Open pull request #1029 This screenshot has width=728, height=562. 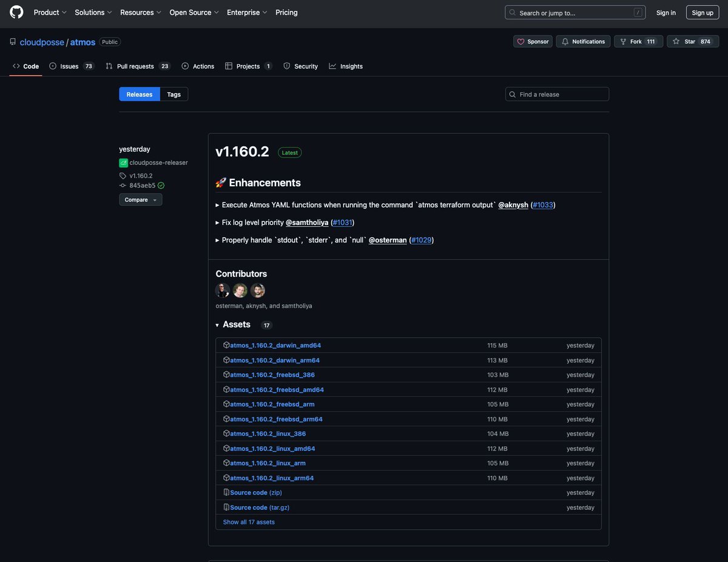click(x=422, y=240)
